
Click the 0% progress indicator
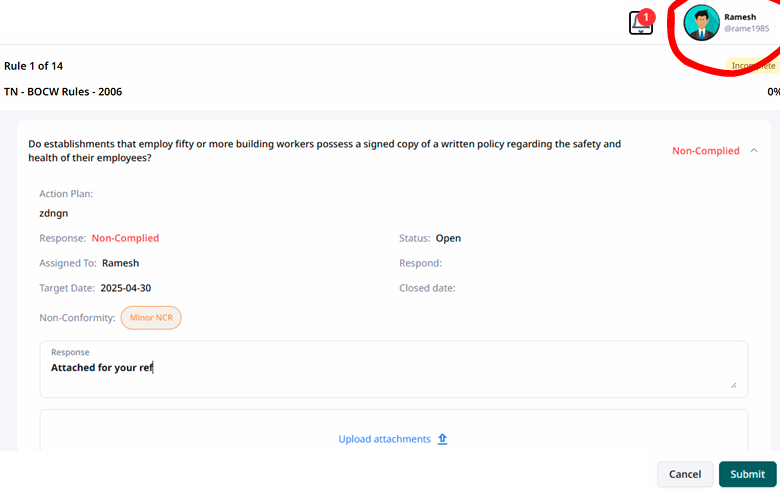click(x=773, y=92)
